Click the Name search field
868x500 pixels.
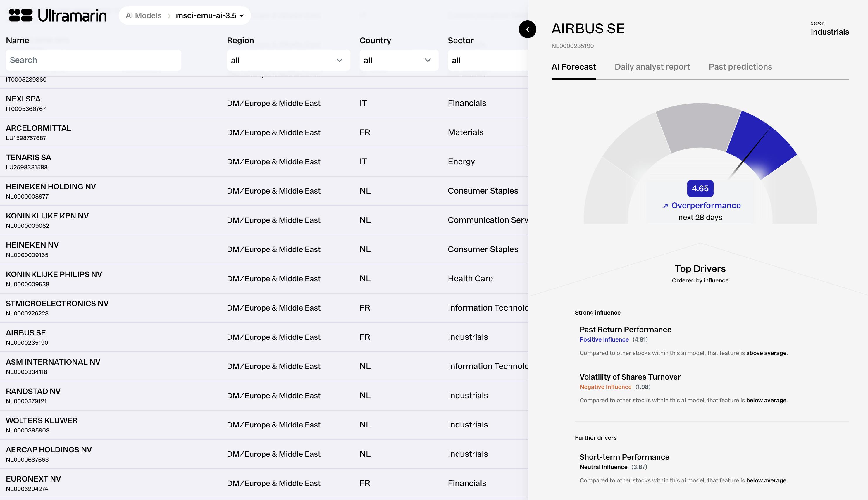[93, 60]
